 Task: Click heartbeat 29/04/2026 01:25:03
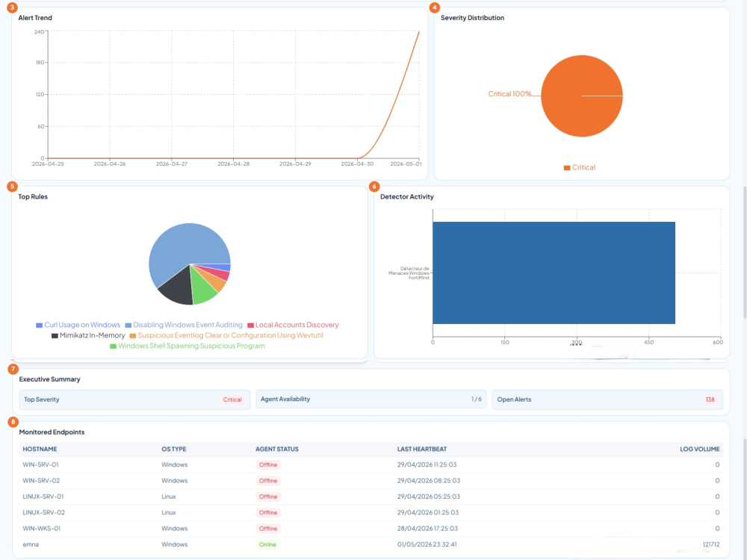click(428, 513)
